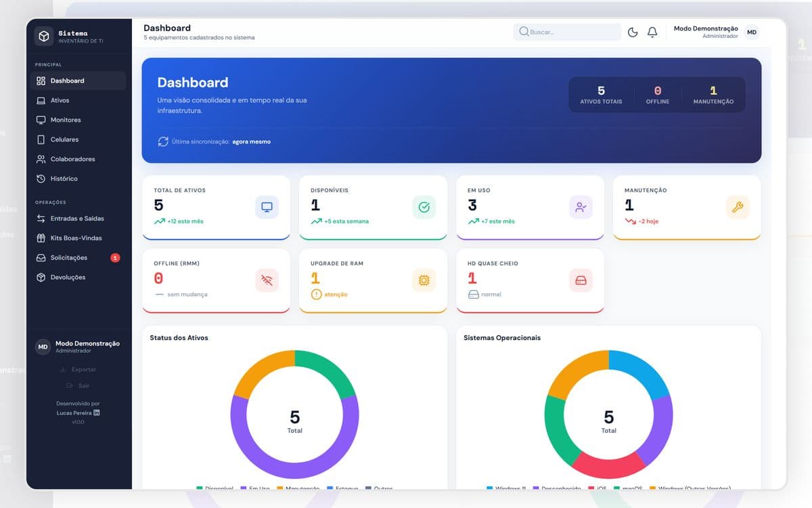
Task: Click the check-circle icon in Disponíveis card
Action: [424, 207]
